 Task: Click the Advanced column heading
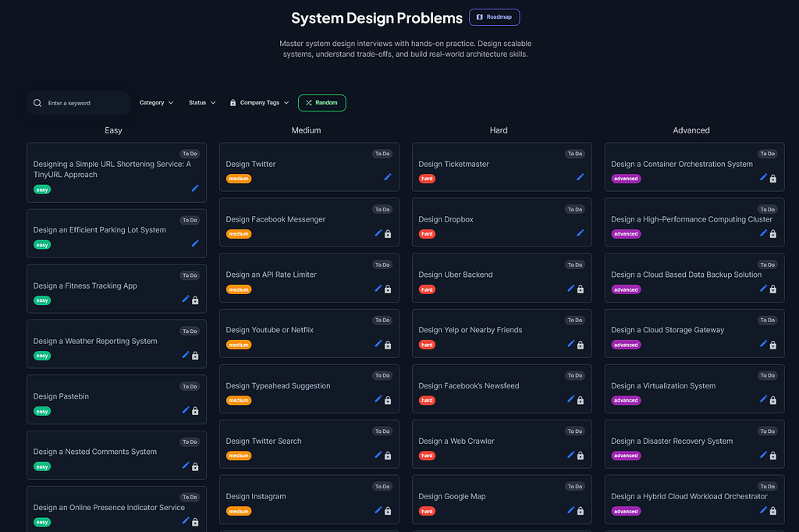pos(691,130)
